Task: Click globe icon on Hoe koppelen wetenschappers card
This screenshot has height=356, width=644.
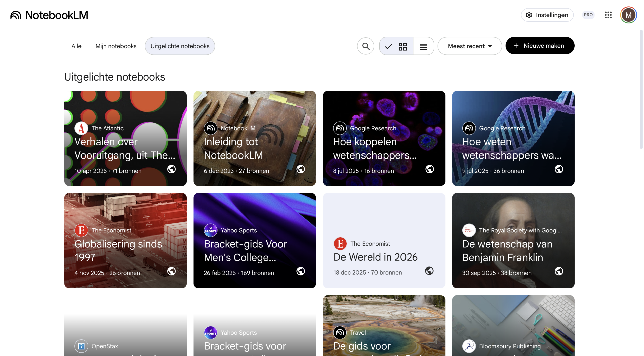Action: click(x=430, y=169)
